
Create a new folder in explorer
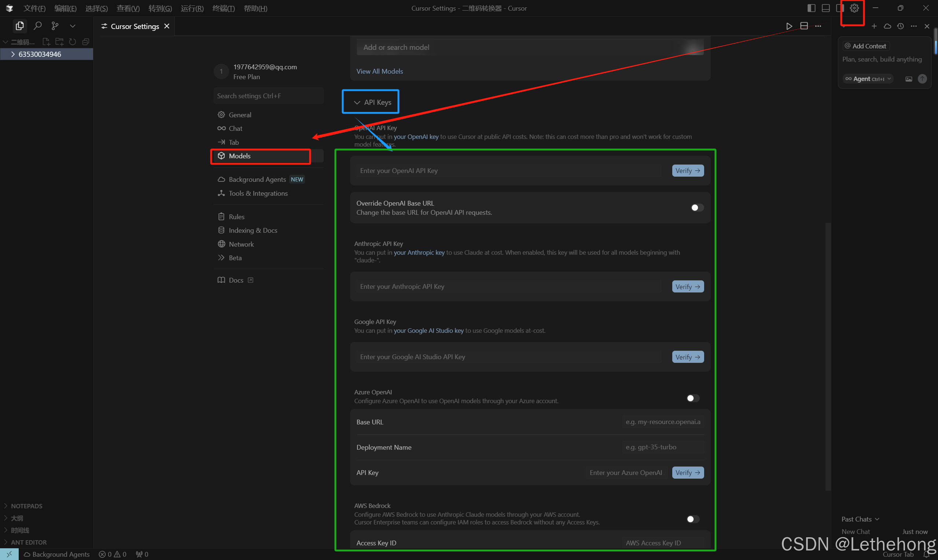pyautogui.click(x=59, y=42)
